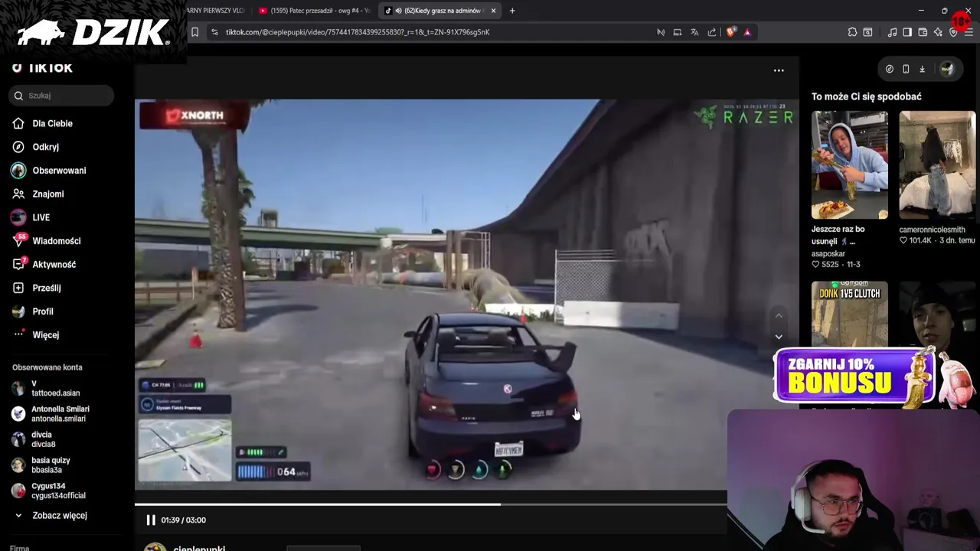Open Leo AI sparkle icon

click(938, 32)
